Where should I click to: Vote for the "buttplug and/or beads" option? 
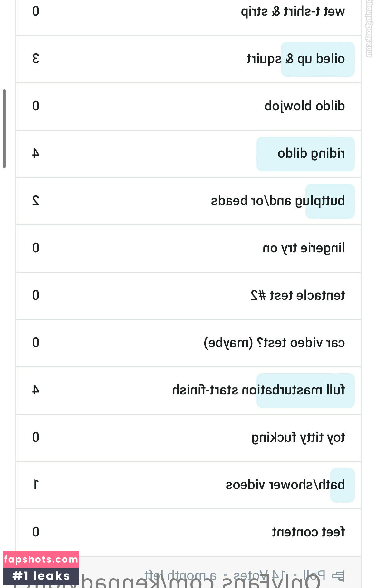tap(278, 201)
